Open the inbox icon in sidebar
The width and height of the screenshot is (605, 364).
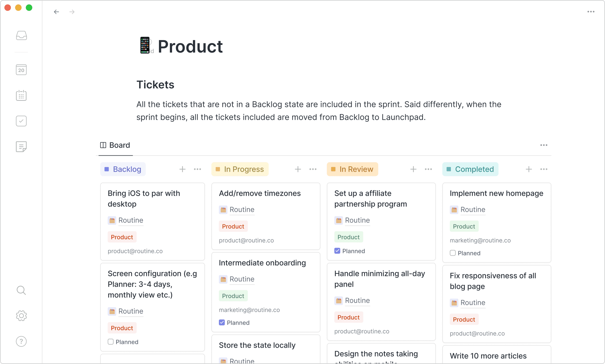click(x=21, y=36)
